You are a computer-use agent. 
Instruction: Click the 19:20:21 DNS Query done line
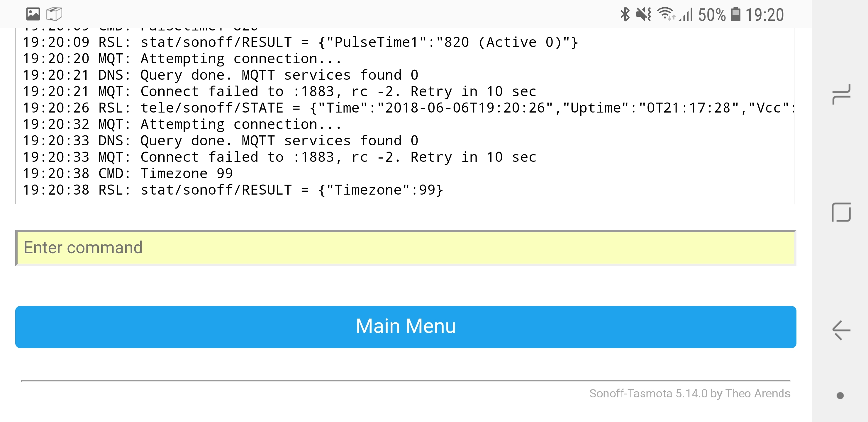(220, 75)
